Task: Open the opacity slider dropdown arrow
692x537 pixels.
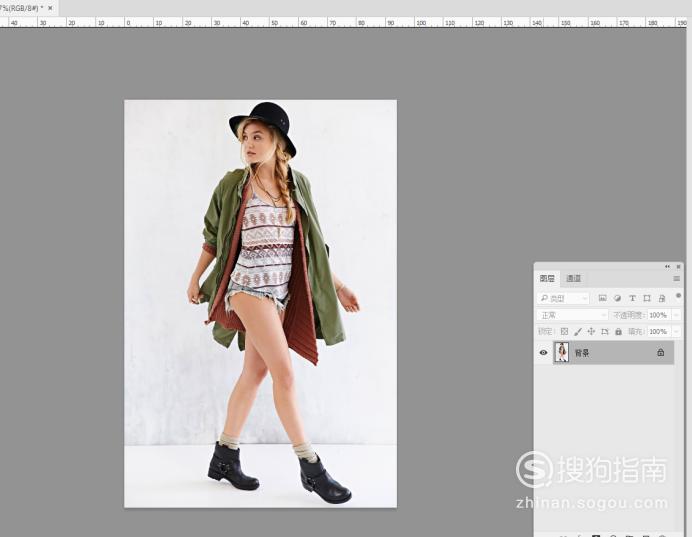Action: [676, 315]
